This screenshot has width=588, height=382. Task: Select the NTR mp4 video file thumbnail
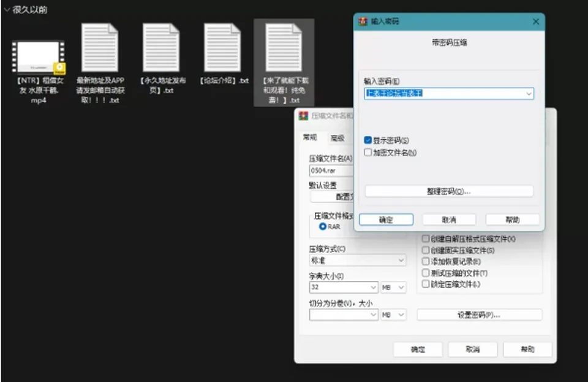pyautogui.click(x=39, y=56)
